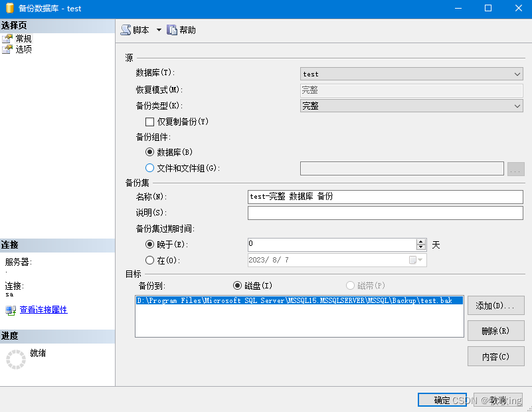The height and width of the screenshot is (412, 532).
Task: Click the 内容(C) button
Action: (495, 356)
